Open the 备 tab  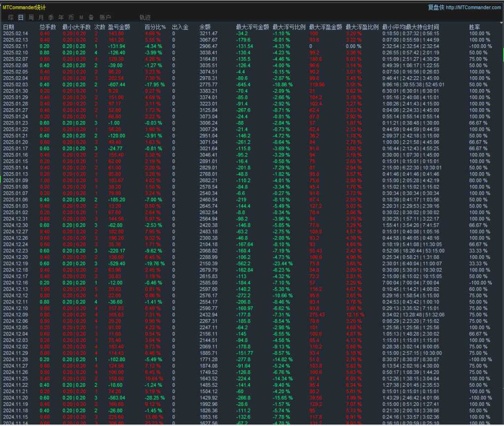pos(91,17)
